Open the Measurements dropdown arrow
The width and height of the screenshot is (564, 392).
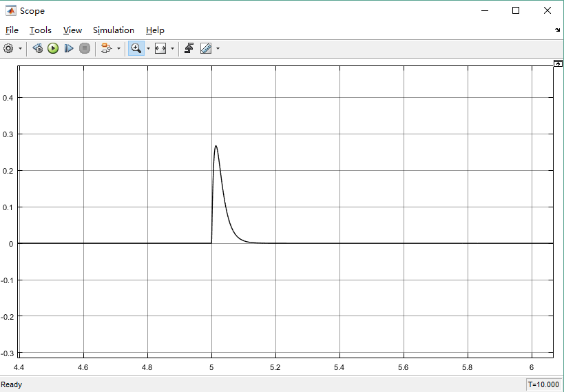[218, 48]
